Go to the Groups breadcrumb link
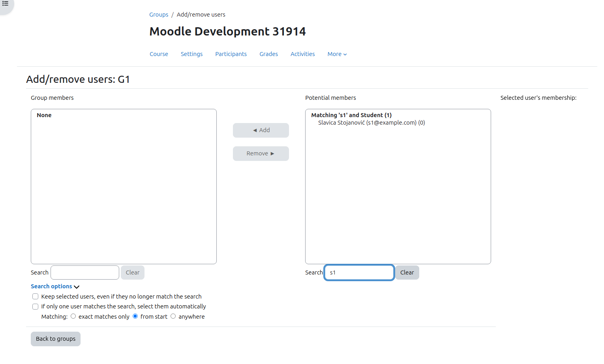The height and width of the screenshot is (364, 604). (x=159, y=15)
